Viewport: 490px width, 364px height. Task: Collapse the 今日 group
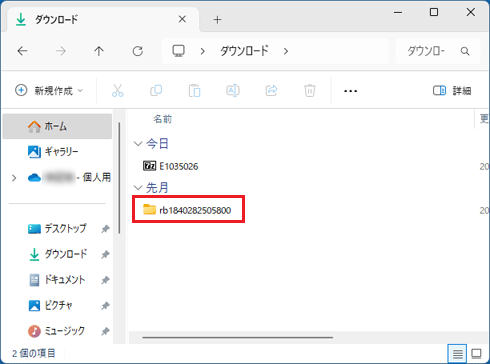(138, 144)
